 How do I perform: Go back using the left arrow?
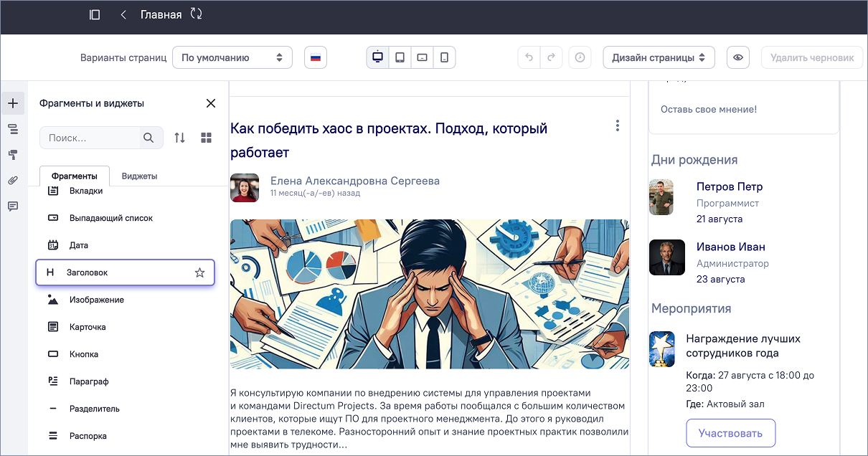coord(123,14)
